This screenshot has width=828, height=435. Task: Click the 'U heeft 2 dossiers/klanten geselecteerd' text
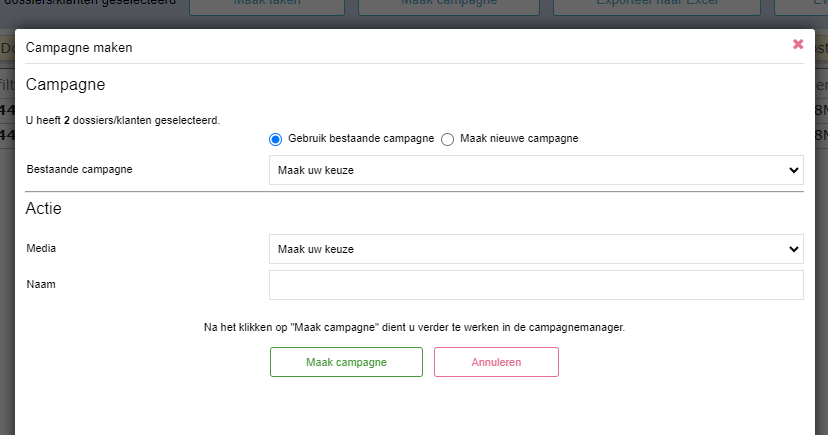click(x=123, y=120)
